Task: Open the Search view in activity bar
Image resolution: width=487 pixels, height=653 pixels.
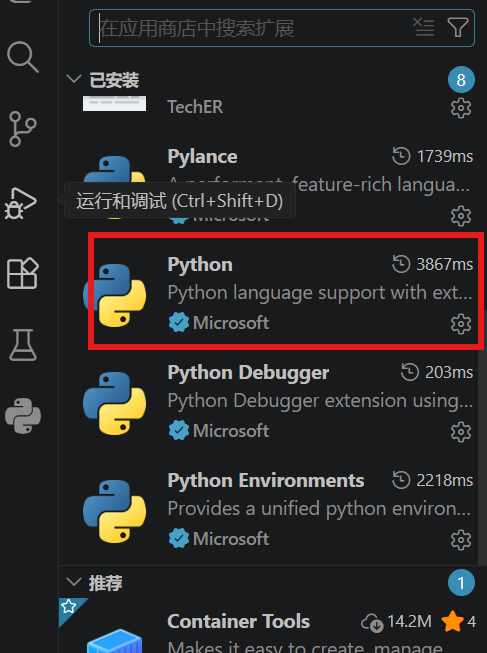Action: coord(23,57)
